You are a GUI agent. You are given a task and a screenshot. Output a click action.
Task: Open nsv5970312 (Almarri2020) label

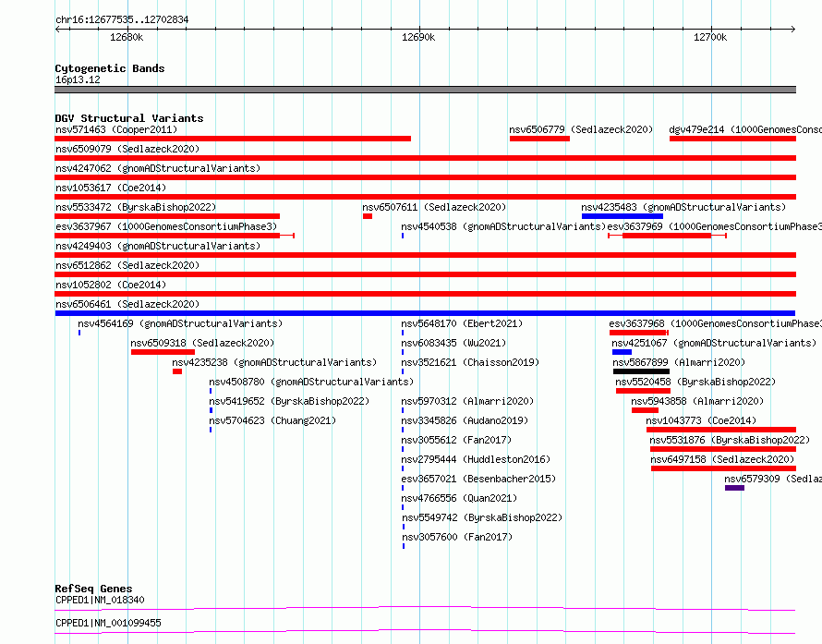[467, 401]
